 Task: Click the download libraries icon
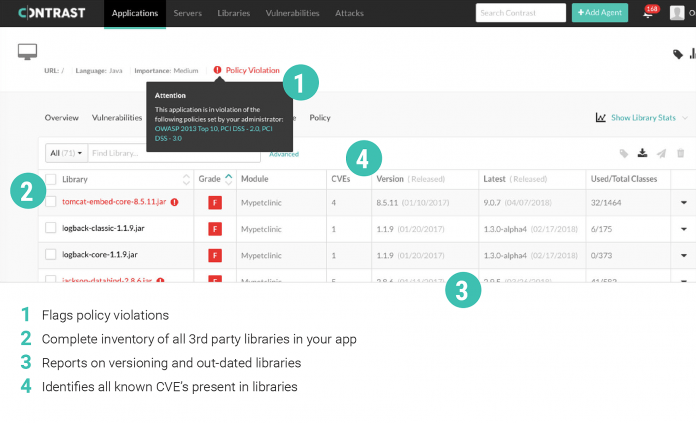pyautogui.click(x=643, y=153)
